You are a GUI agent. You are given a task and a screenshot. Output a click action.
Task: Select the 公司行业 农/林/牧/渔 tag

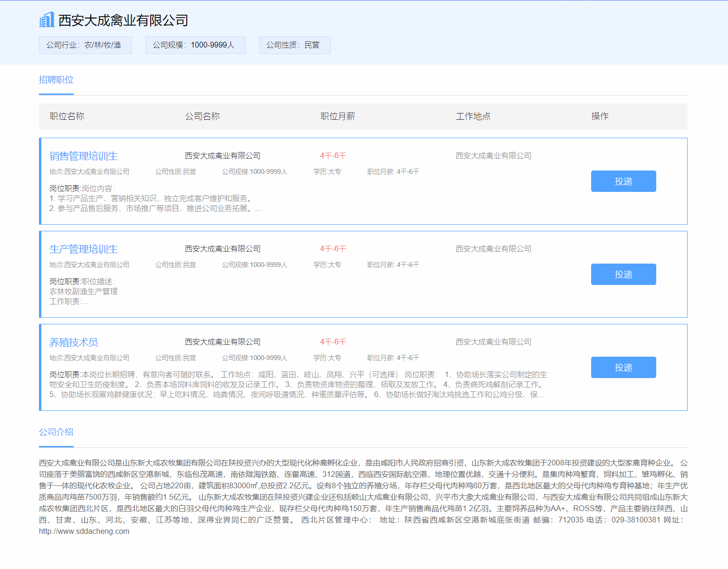(85, 45)
